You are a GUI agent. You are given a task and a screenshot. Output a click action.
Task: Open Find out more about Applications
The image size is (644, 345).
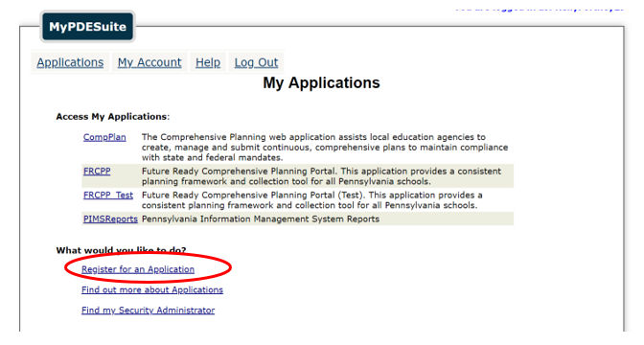152,290
